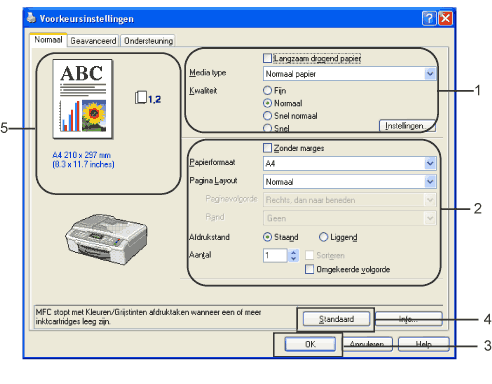Screen dimensions: 492x384
Task: Click the printer icon in title bar
Action: click(31, 18)
